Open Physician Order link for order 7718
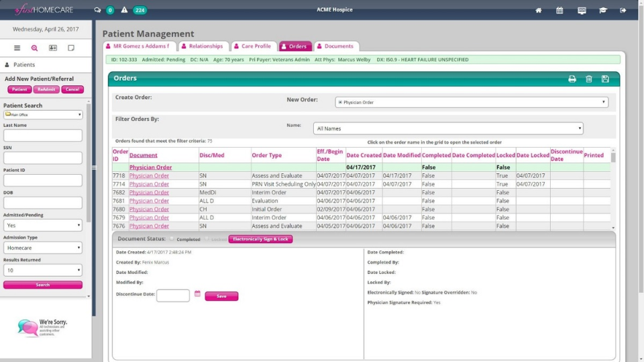Screen dimensions: 644x362 pos(149,176)
